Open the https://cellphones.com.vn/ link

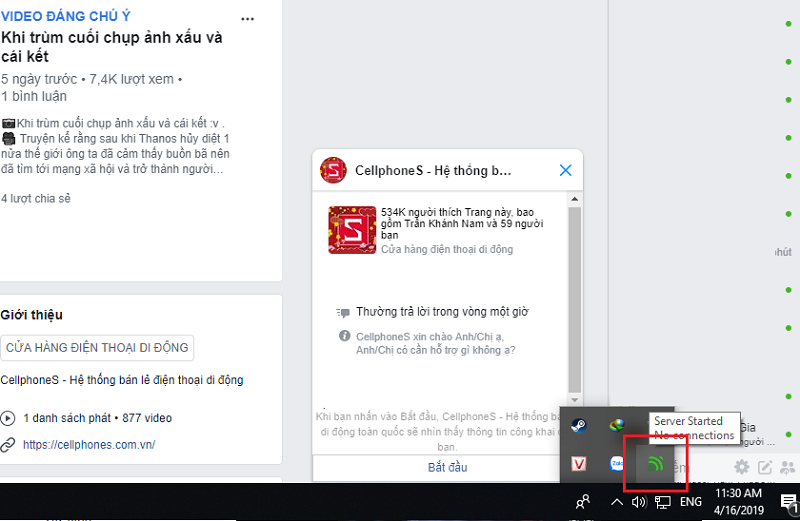pos(89,444)
